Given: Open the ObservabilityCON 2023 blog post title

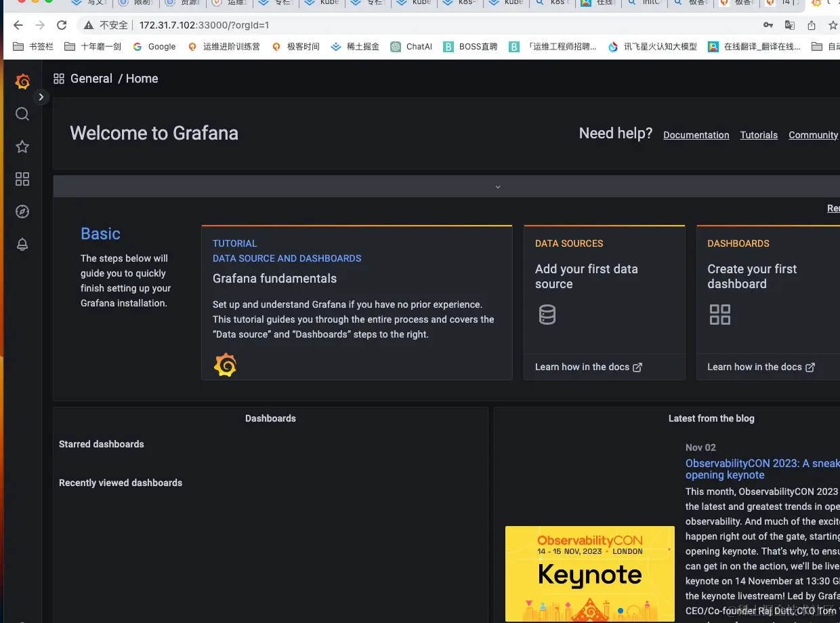Looking at the screenshot, I should (x=762, y=469).
